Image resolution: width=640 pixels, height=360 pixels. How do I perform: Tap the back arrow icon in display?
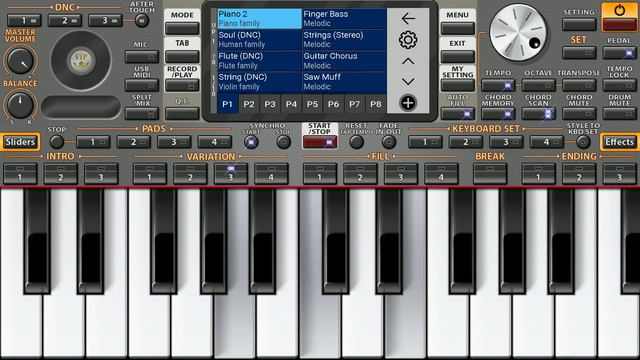(x=408, y=19)
